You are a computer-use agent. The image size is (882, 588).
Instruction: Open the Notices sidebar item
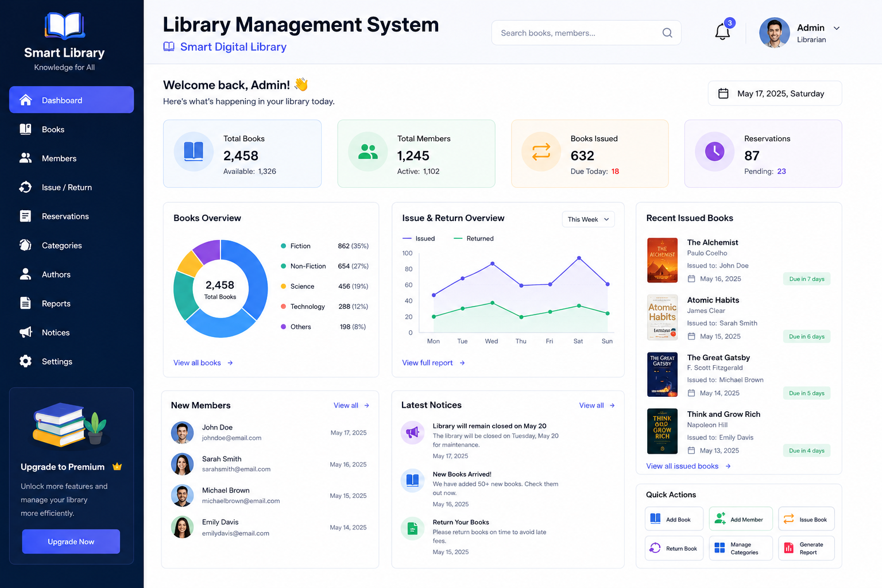click(71, 332)
